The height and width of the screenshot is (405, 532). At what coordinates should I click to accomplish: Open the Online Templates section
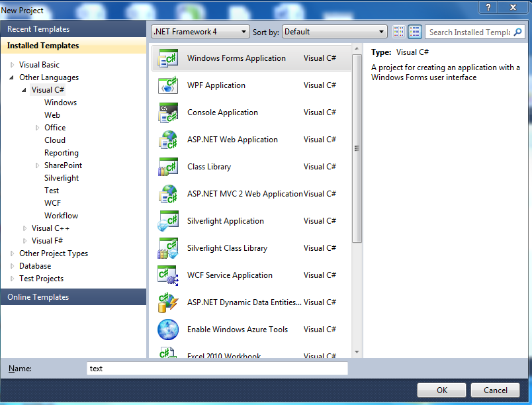click(73, 297)
